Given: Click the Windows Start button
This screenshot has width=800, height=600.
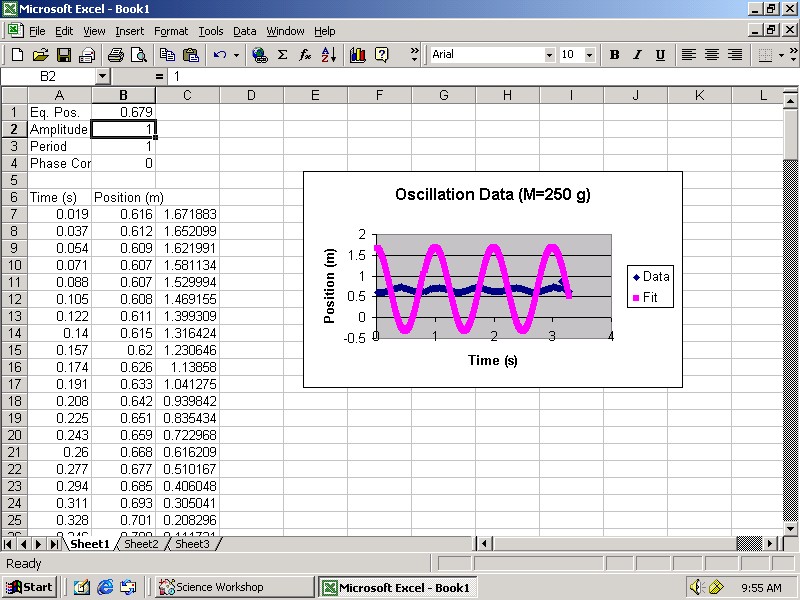Looking at the screenshot, I should click(x=29, y=587).
